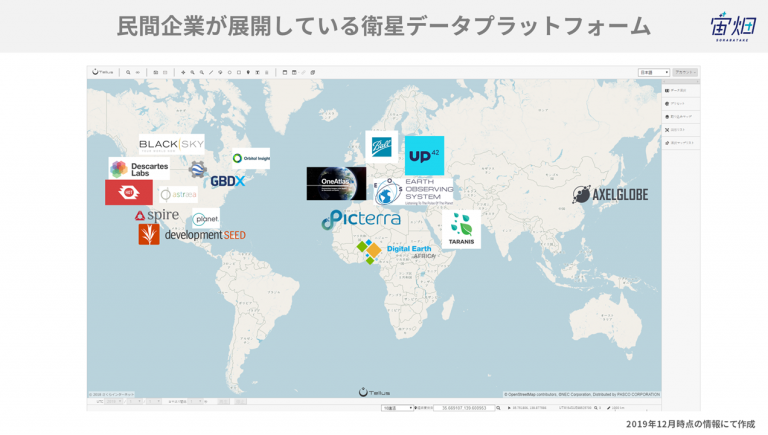The width and height of the screenshot is (768, 435).
Task: Click the Earth Observing System logo
Action: [x=414, y=192]
